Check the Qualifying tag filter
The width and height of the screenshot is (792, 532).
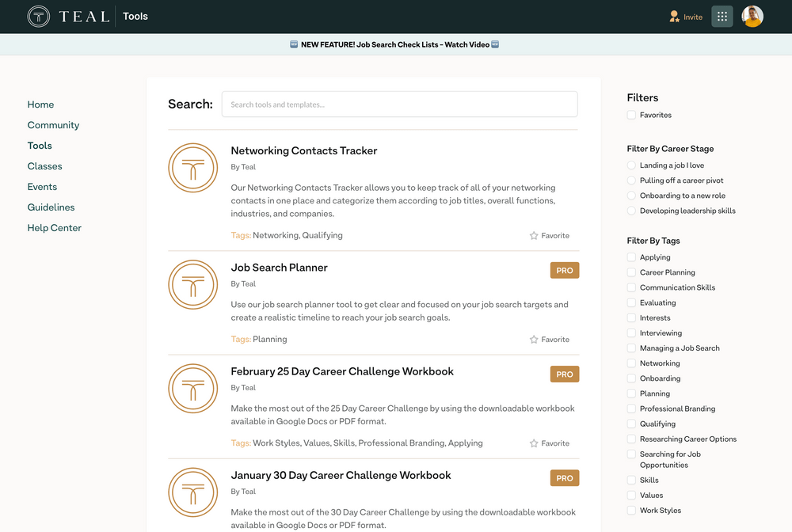(x=631, y=424)
